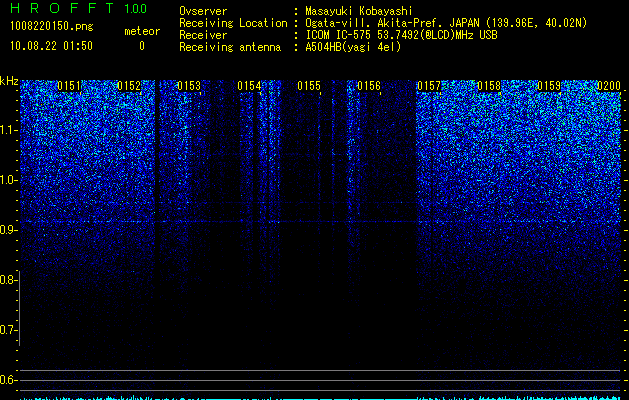Click the Receiving antenna label
629x400 pixels.
coord(230,47)
